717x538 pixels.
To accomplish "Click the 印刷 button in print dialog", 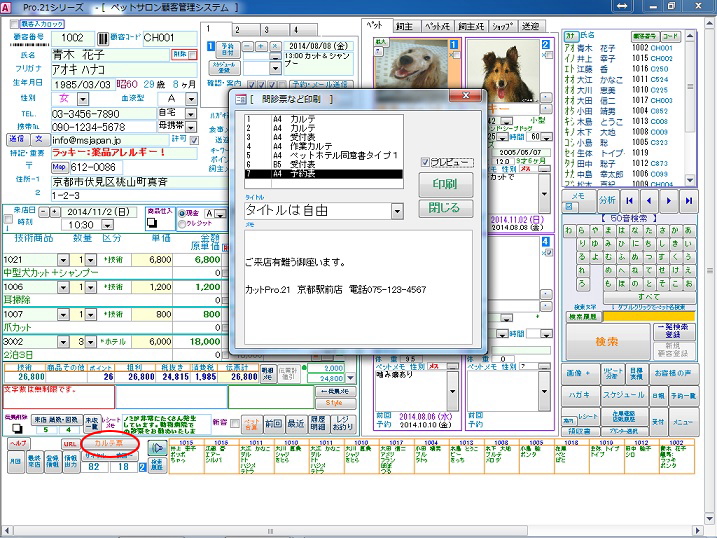I will [445, 184].
